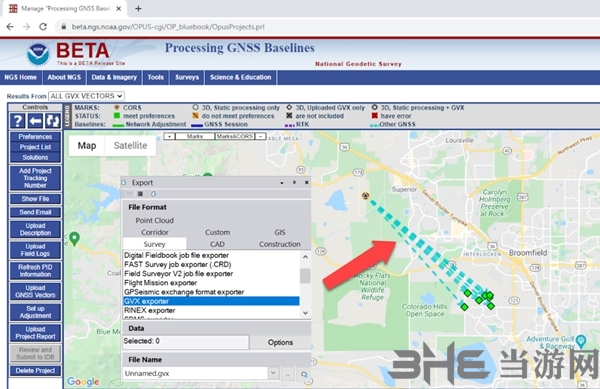Viewport: 600px width, 389px height.
Task: Click the vertical LEGEND label strip
Action: pyautogui.click(x=67, y=116)
